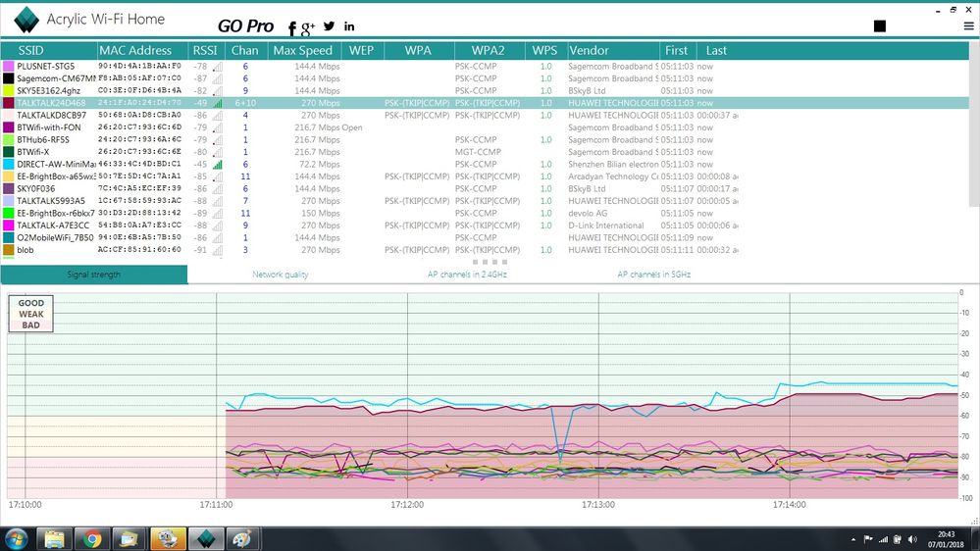Screen dimensions: 980x551
Task: Click the DIRECT-AW-MiniMax cyan color swatch
Action: pyautogui.click(x=9, y=164)
